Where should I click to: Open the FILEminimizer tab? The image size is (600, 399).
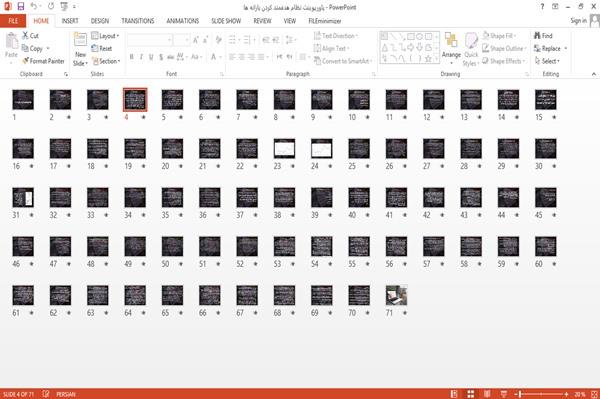click(x=324, y=21)
